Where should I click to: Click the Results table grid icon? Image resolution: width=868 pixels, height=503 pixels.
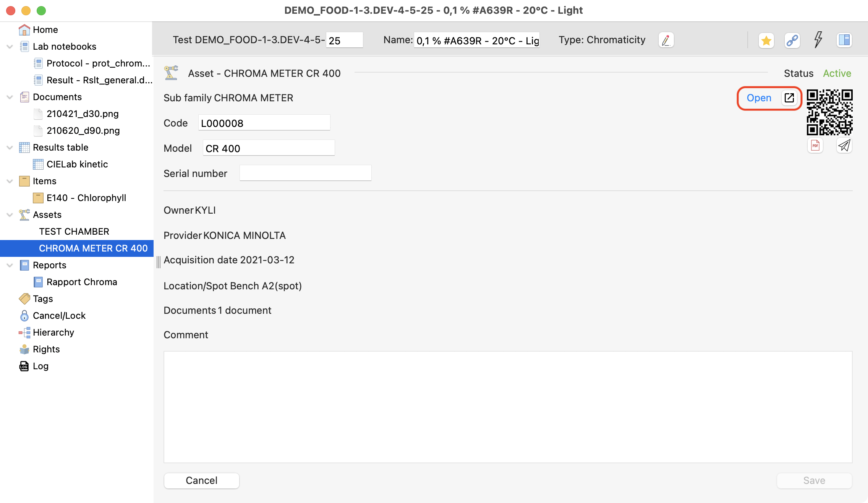tap(24, 148)
